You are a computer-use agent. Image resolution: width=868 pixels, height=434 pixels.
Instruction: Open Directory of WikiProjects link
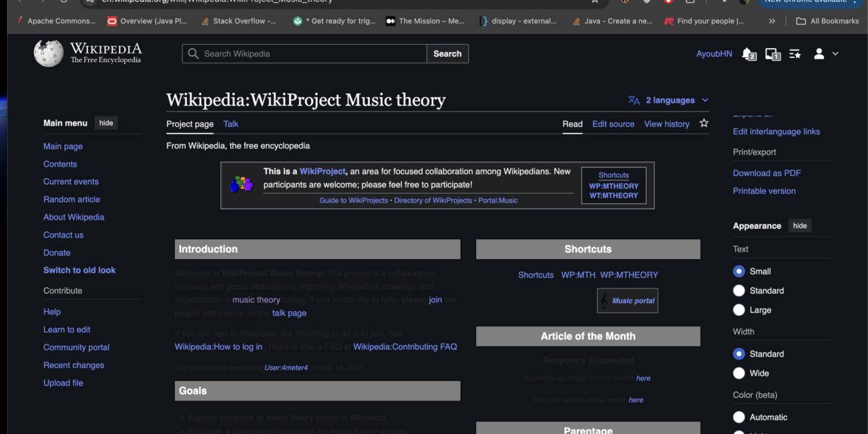point(433,200)
